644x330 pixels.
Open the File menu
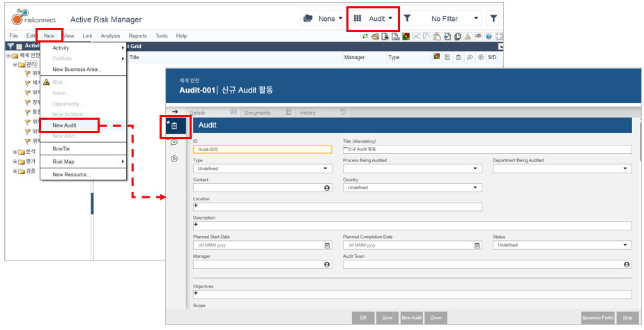click(x=13, y=36)
